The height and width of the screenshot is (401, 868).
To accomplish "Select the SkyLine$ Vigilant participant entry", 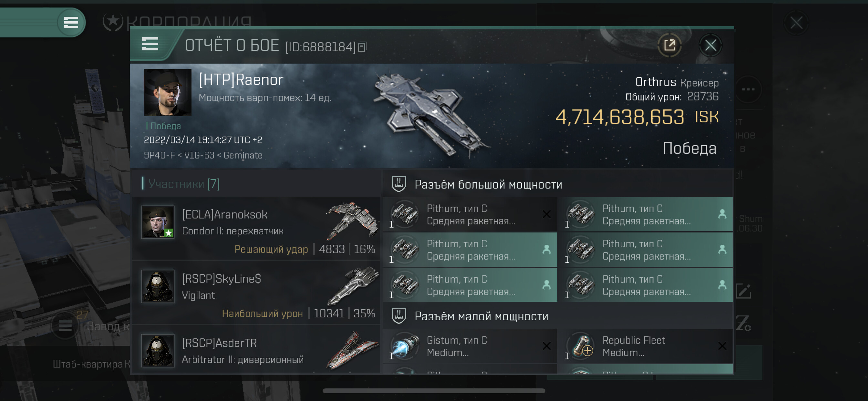I will [256, 293].
